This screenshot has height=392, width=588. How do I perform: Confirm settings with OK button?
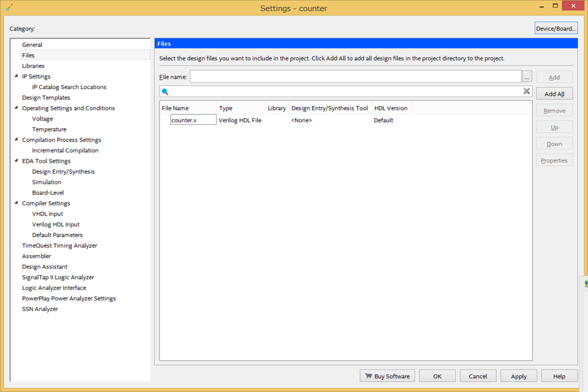(x=437, y=376)
